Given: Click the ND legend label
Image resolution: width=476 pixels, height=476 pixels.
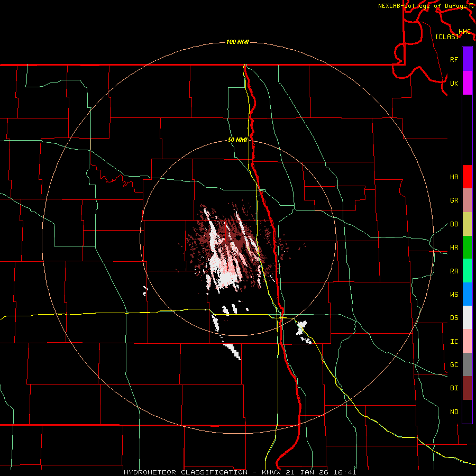Looking at the screenshot, I should pos(454,412).
